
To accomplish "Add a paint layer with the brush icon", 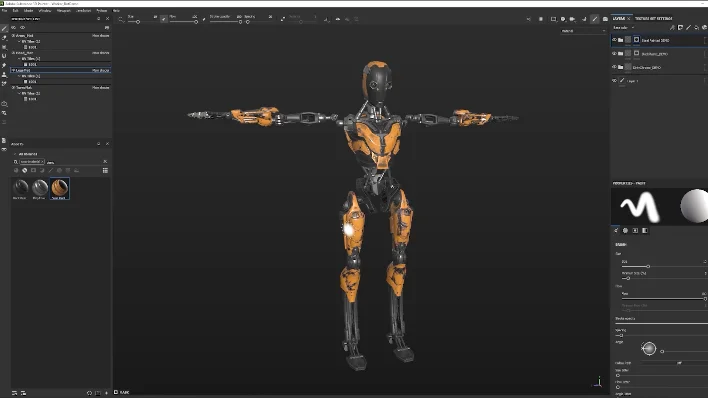I will [688, 28].
